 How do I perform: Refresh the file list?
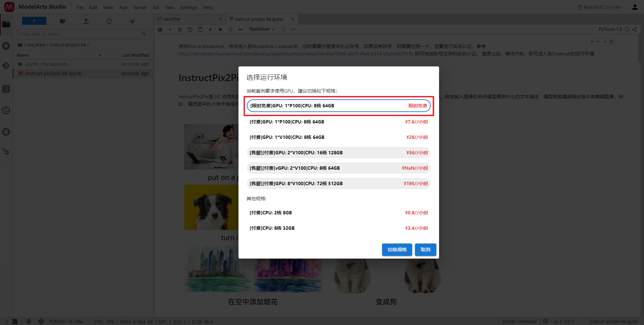click(109, 21)
